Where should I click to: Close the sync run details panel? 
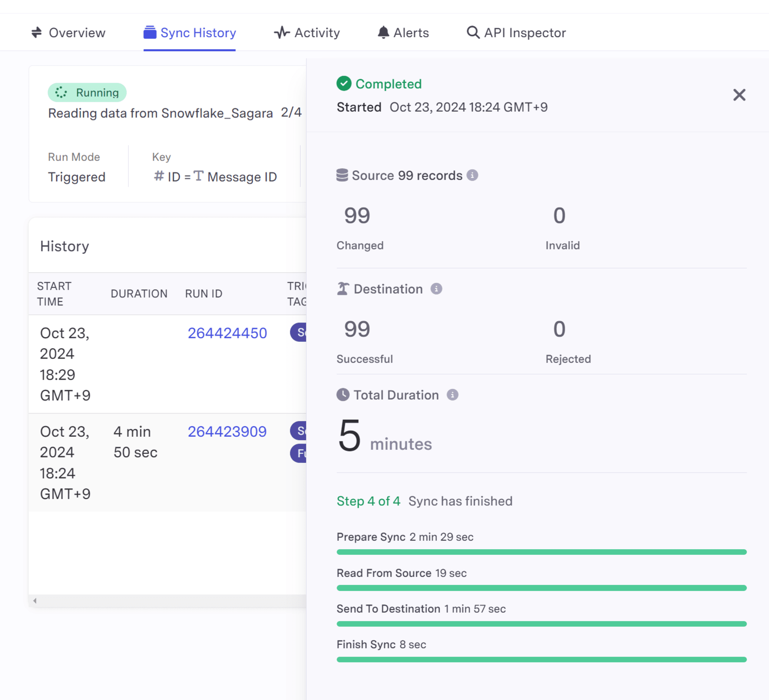coord(739,95)
